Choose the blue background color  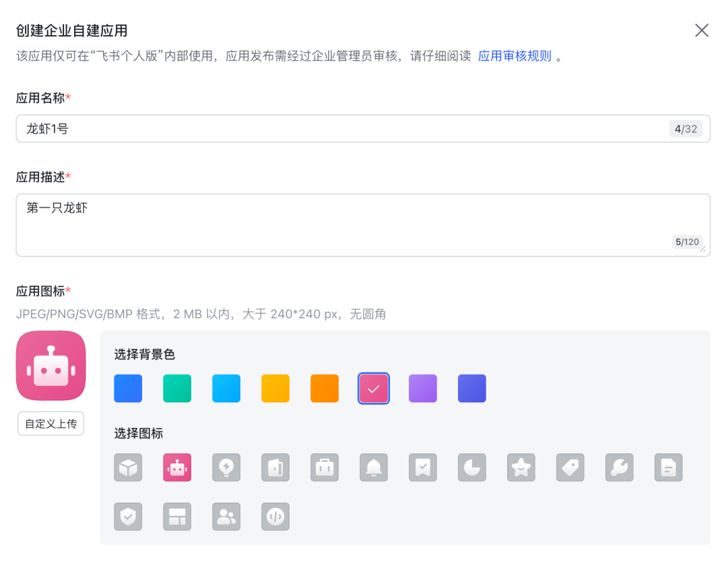[128, 389]
